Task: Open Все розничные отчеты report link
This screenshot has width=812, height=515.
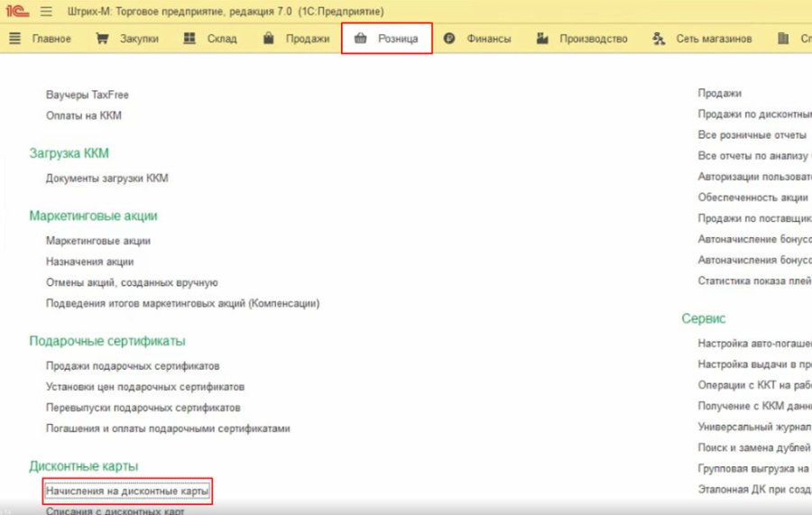Action: click(x=752, y=135)
